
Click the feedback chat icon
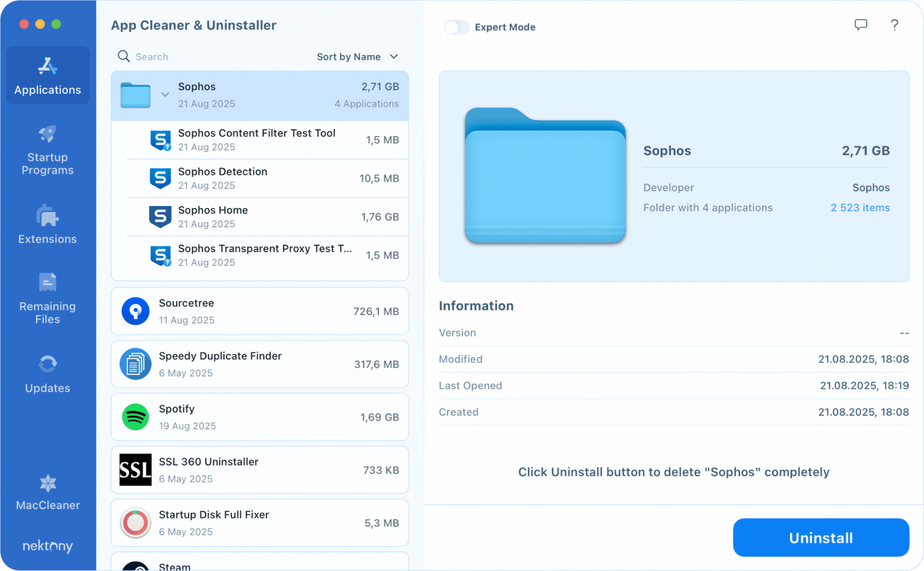pos(861,25)
